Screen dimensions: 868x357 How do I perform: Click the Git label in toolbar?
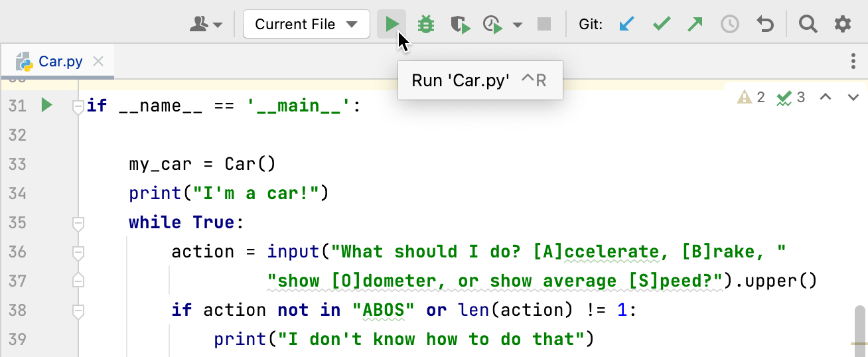click(x=591, y=25)
